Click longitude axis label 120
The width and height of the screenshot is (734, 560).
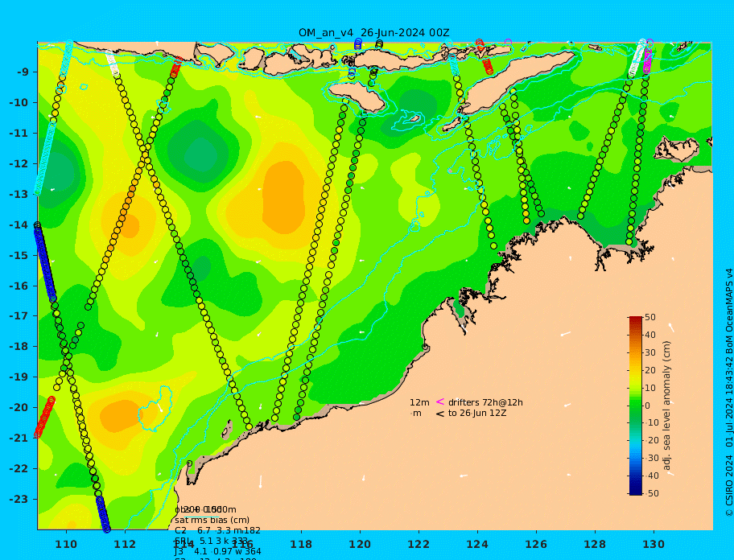[360, 544]
